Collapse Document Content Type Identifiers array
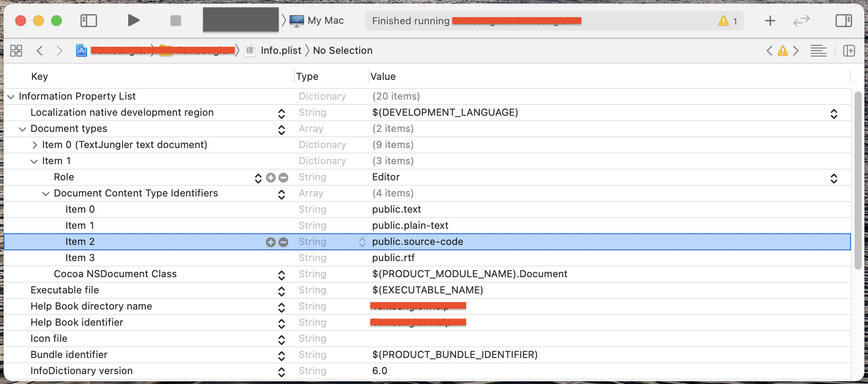This screenshot has height=384, width=868. 46,194
